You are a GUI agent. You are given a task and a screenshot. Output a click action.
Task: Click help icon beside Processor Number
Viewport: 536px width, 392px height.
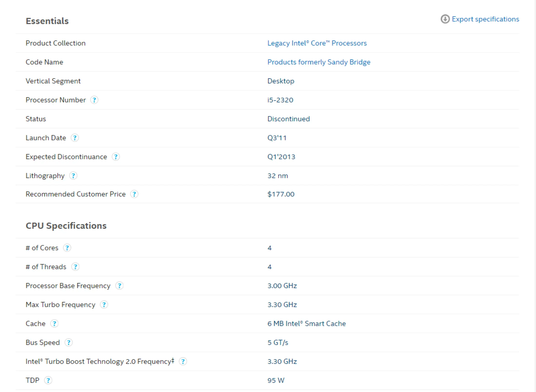click(94, 100)
